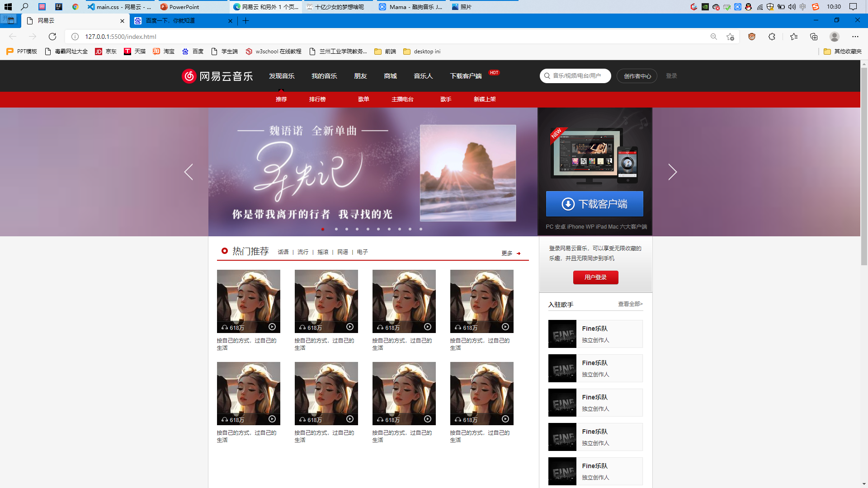Click the carousel previous arrow
This screenshot has width=868, height=488.
(x=189, y=172)
